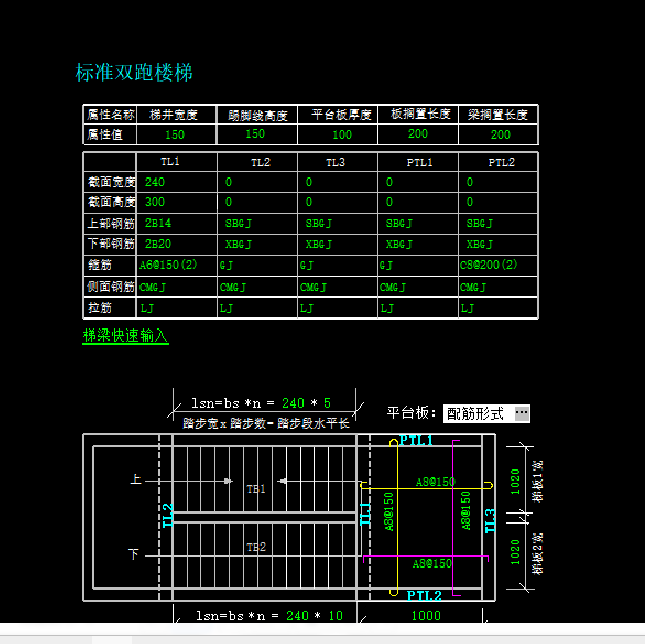Edit vertical A8@150 label beside yellow bar
This screenshot has width=645, height=644.
(389, 512)
